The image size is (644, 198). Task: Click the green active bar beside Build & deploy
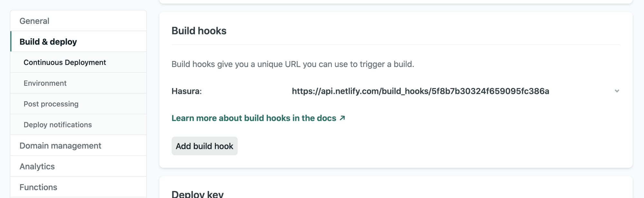coord(11,42)
